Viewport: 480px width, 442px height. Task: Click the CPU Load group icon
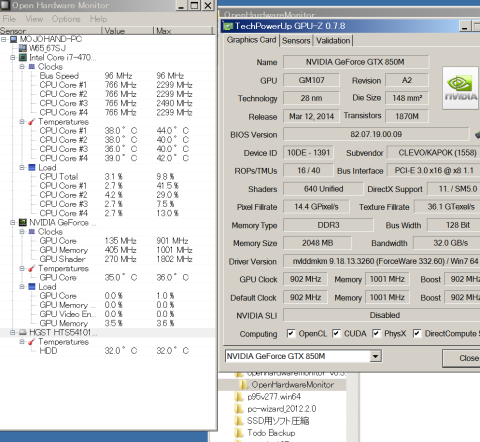(32, 167)
